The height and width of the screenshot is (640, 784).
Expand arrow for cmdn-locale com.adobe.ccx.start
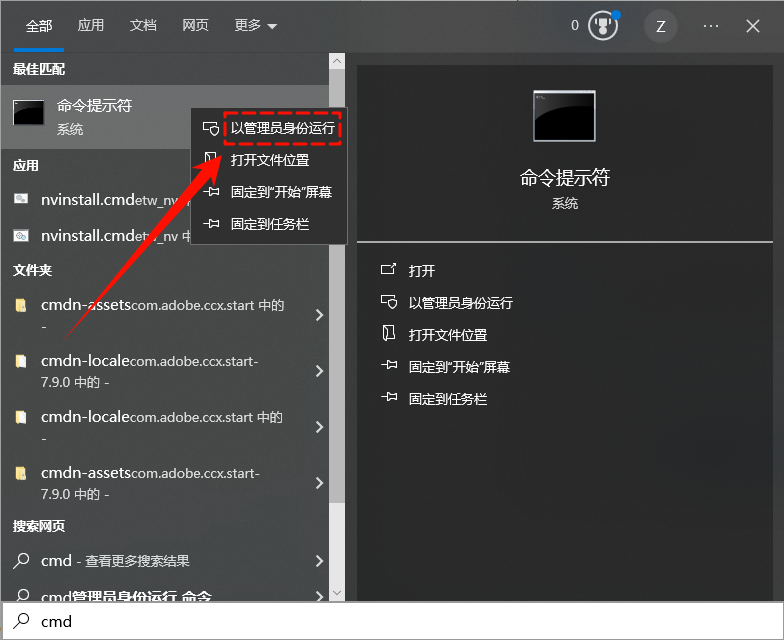(320, 427)
